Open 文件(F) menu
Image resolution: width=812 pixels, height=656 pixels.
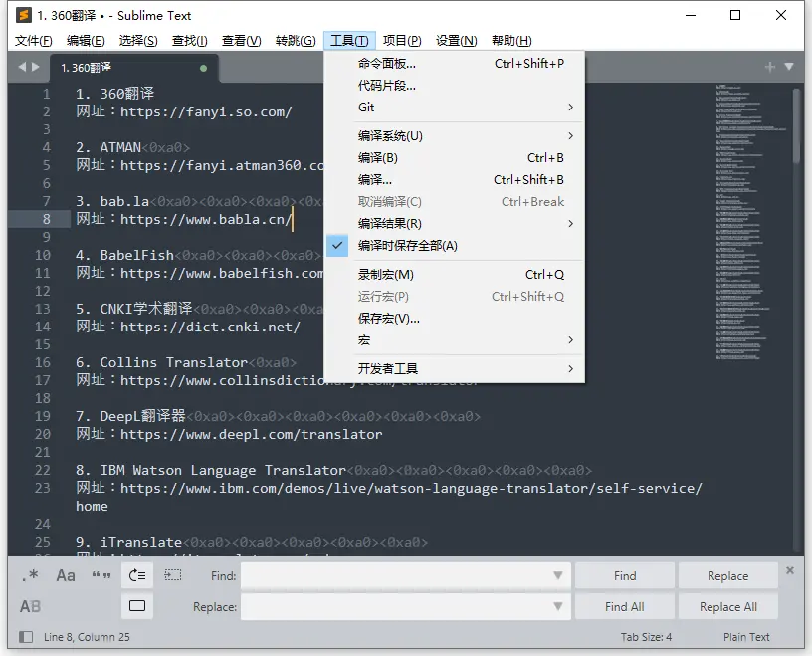pyautogui.click(x=33, y=41)
